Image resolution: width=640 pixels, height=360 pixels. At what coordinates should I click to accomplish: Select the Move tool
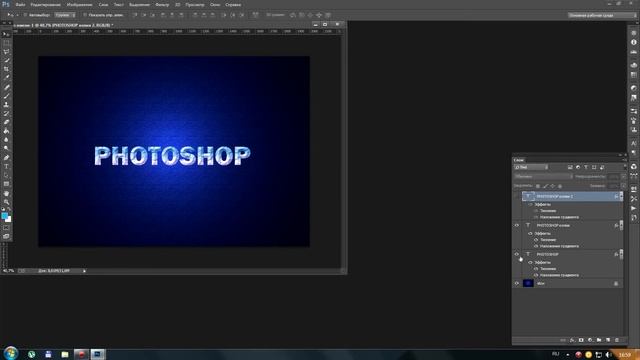pyautogui.click(x=6, y=34)
